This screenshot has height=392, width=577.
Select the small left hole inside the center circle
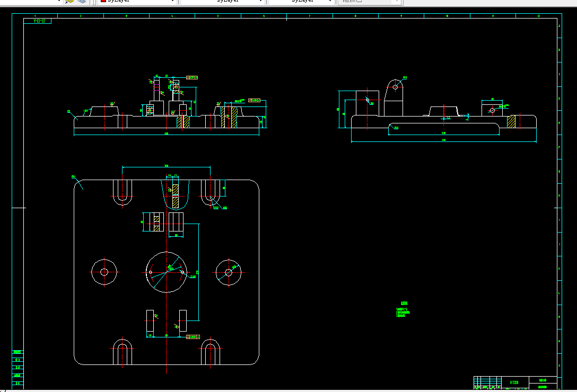150,272
